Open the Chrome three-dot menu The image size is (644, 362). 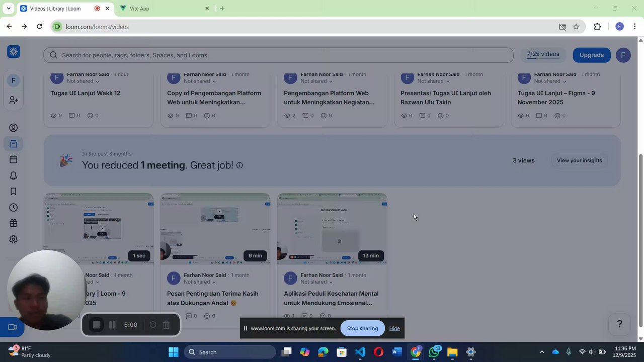tap(634, 27)
